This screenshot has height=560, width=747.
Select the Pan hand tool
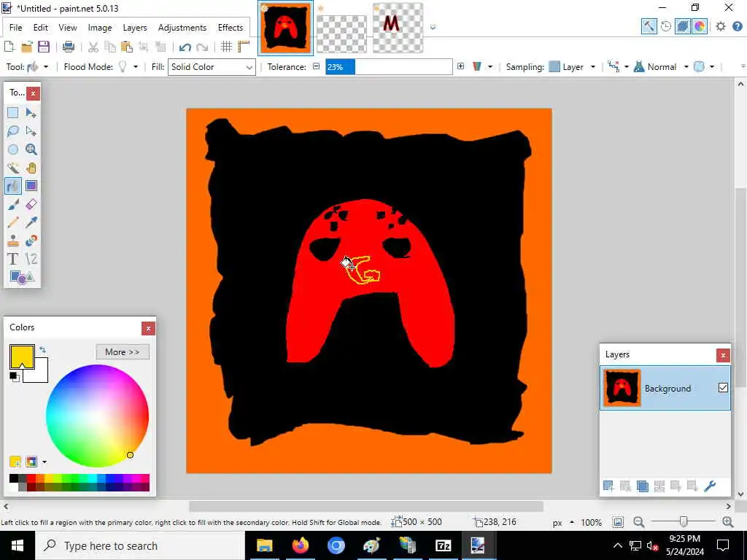point(31,168)
